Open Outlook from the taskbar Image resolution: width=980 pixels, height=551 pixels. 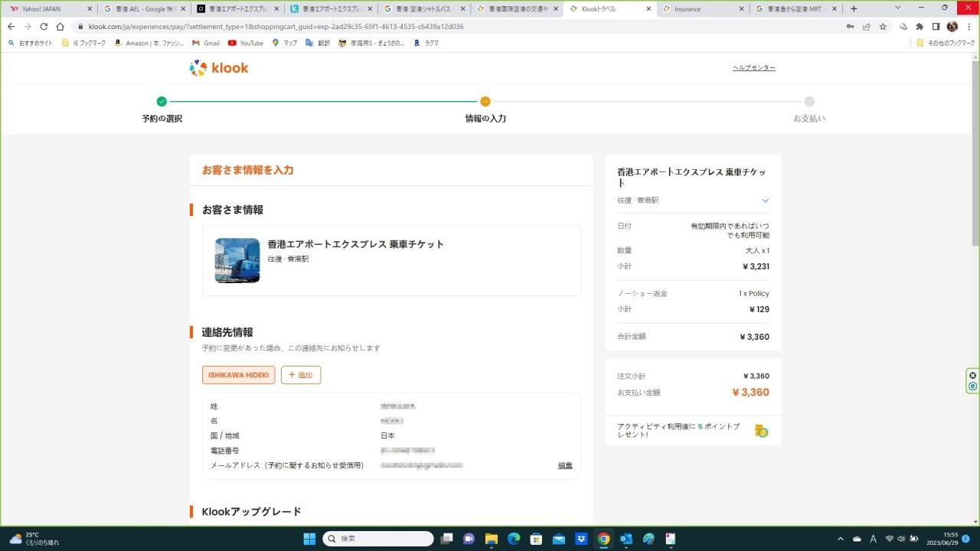tap(626, 539)
